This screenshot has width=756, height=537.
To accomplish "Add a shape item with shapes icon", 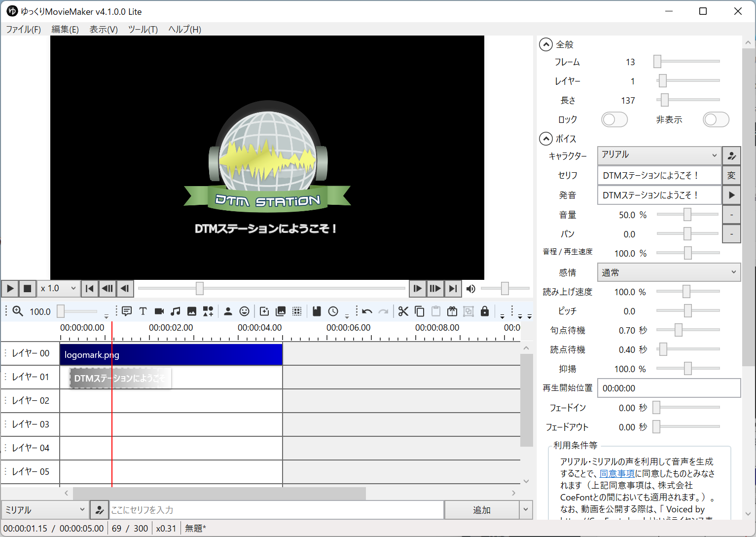I will point(208,311).
